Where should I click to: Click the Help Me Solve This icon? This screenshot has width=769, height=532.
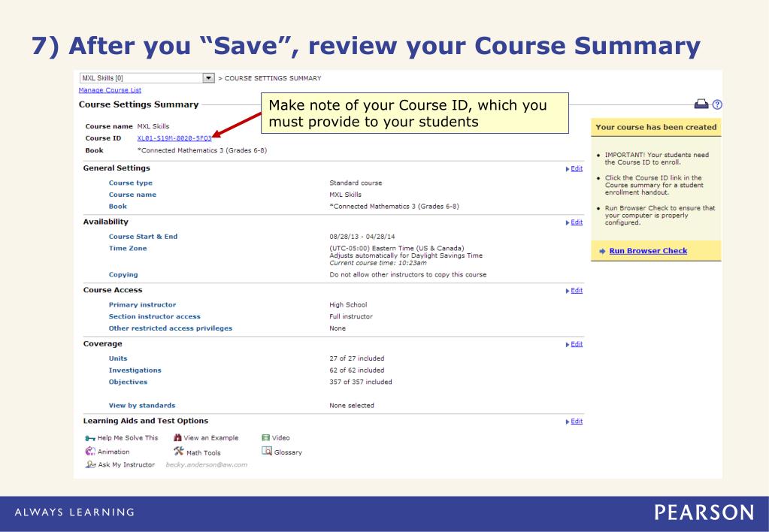(x=89, y=438)
